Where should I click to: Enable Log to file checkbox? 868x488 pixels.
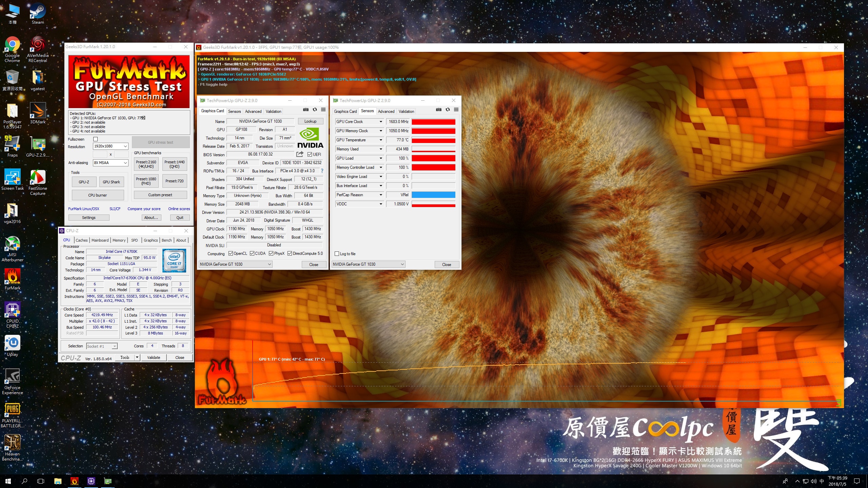(x=337, y=254)
